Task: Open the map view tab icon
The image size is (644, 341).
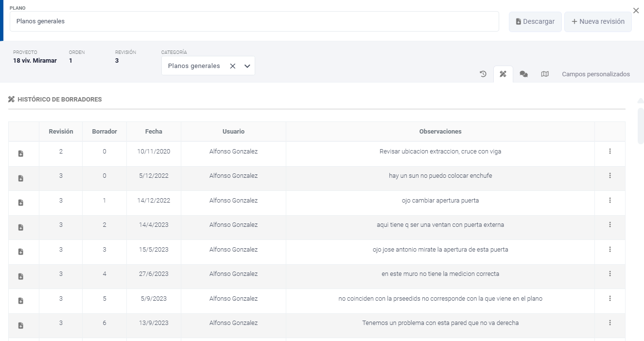Action: (545, 74)
